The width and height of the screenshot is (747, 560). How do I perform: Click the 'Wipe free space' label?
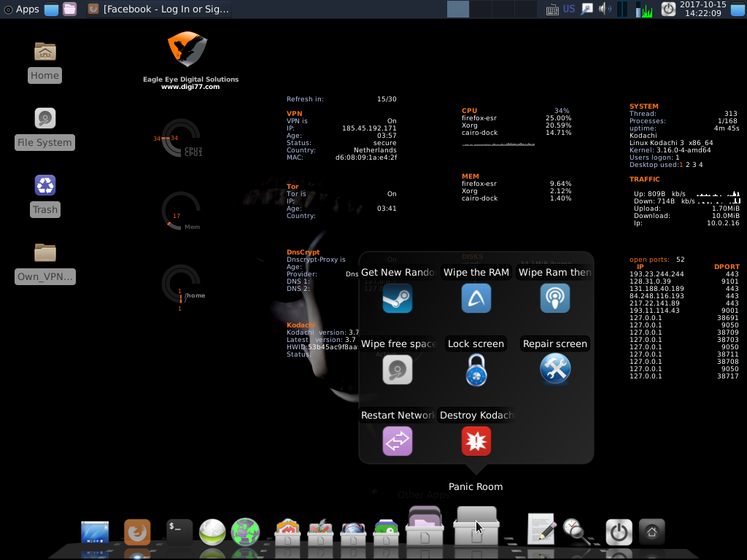[398, 344]
